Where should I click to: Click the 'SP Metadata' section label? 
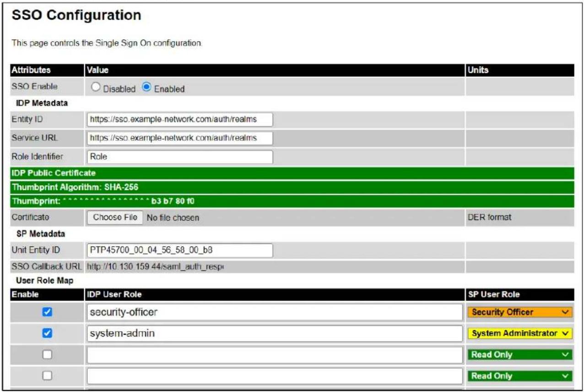pos(41,234)
